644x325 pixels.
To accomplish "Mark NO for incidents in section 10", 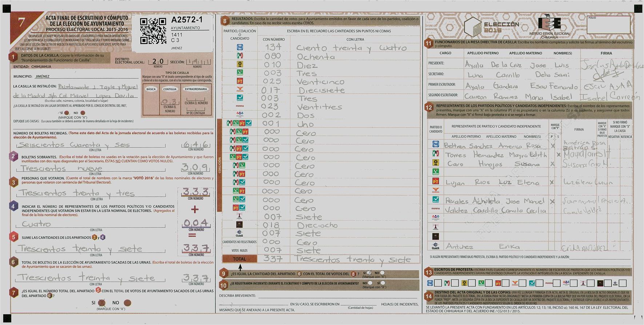I will [370, 283].
